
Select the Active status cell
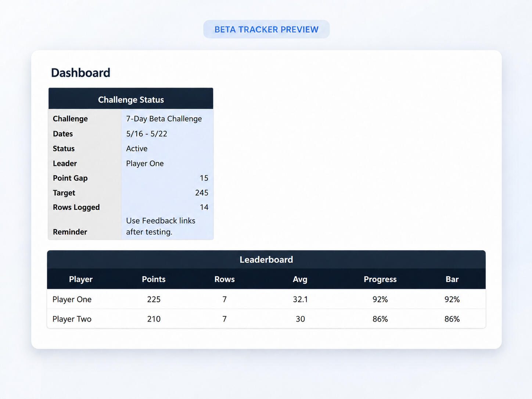pyautogui.click(x=167, y=148)
